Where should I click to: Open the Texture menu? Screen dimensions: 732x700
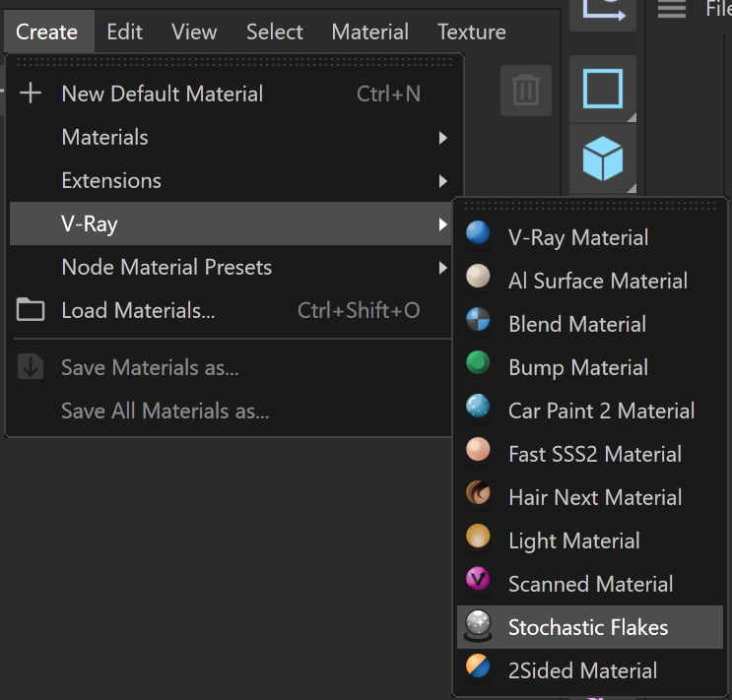coord(472,32)
